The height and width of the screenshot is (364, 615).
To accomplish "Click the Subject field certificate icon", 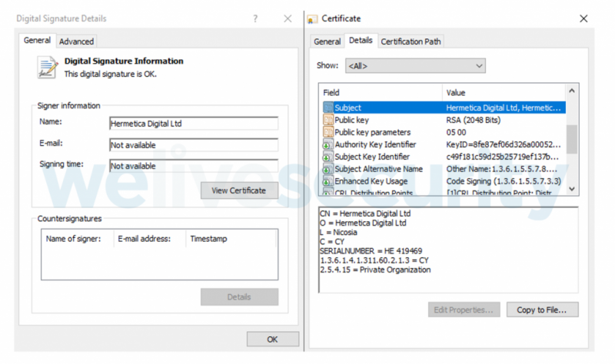I will (328, 108).
